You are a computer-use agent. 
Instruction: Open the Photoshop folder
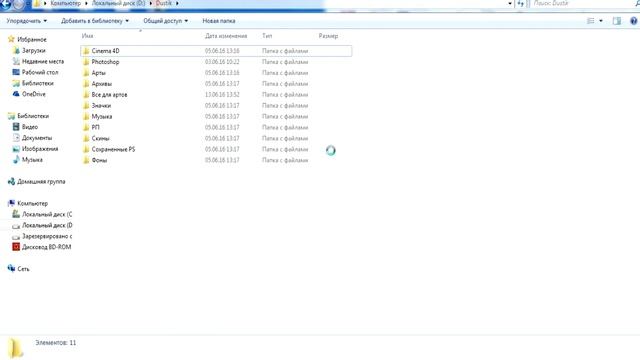click(105, 62)
